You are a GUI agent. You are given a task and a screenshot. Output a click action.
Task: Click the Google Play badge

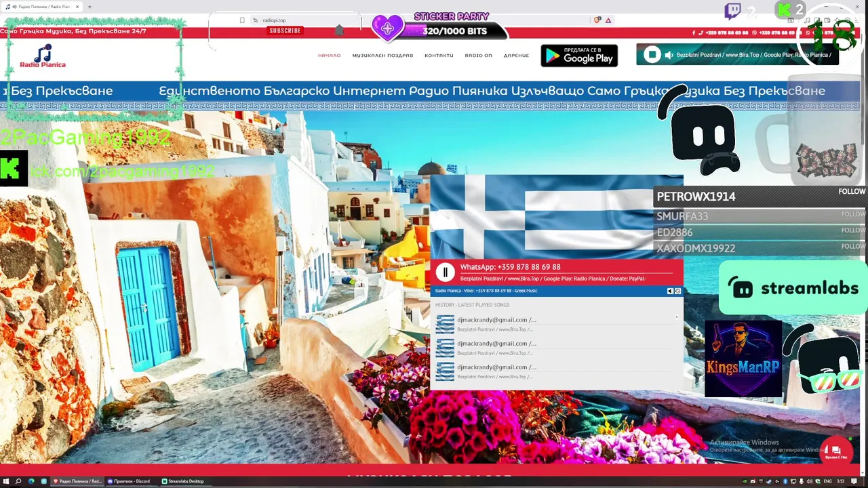click(x=579, y=56)
